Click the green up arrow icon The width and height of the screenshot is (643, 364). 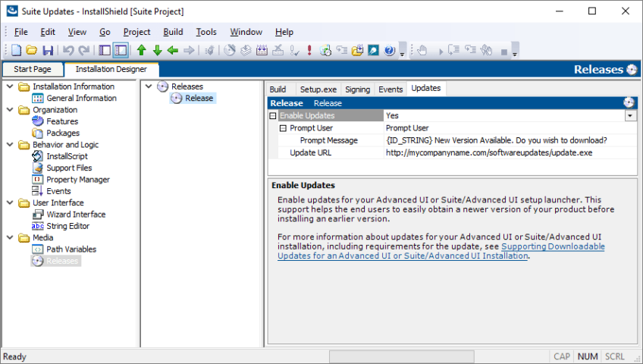pos(141,51)
